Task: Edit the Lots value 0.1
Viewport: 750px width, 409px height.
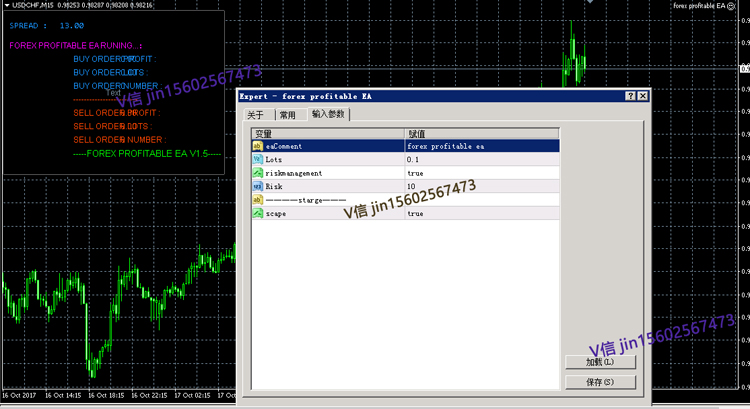Action: pyautogui.click(x=482, y=159)
